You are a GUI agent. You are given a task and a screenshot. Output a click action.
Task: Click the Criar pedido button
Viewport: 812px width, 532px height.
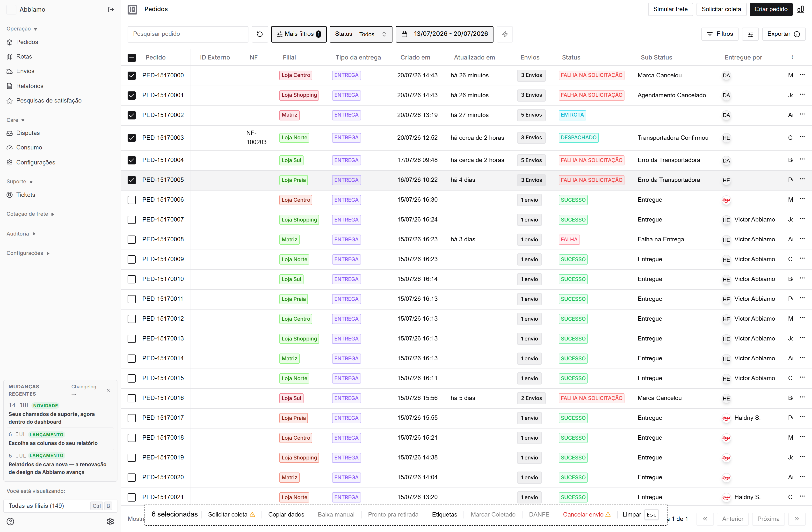771,9
